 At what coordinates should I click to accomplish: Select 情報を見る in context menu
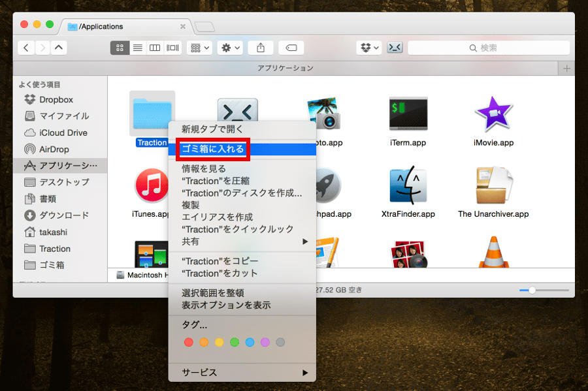tap(204, 168)
